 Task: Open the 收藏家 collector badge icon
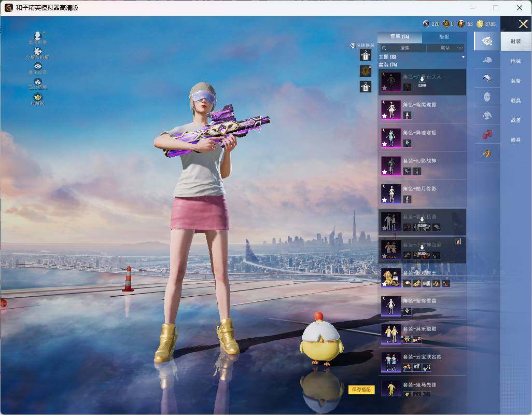pyautogui.click(x=38, y=97)
